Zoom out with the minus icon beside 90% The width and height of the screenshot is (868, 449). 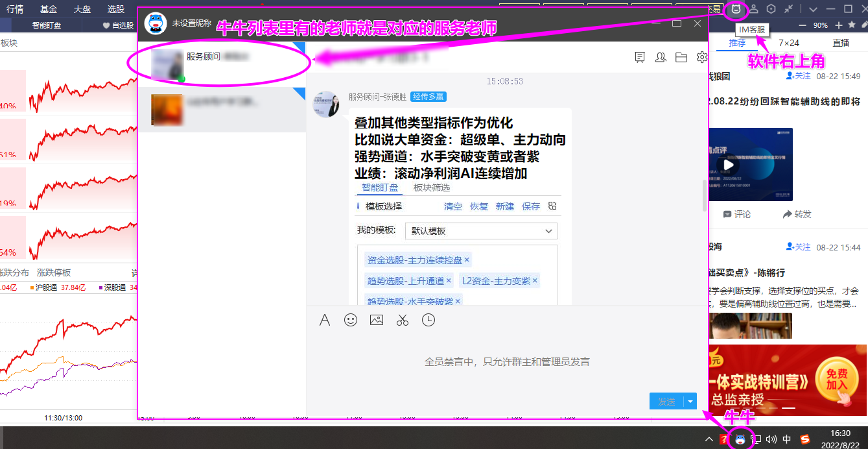pyautogui.click(x=802, y=25)
